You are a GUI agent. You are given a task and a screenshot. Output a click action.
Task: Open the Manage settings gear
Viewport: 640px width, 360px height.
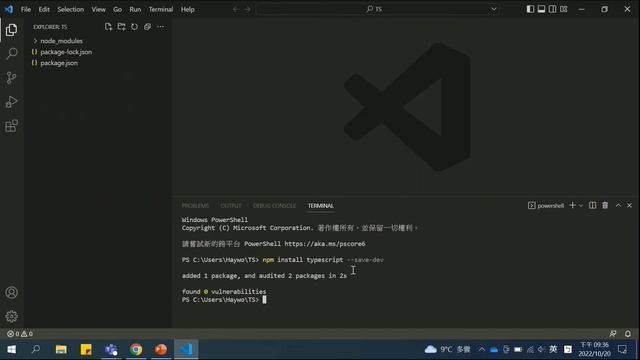(x=11, y=316)
